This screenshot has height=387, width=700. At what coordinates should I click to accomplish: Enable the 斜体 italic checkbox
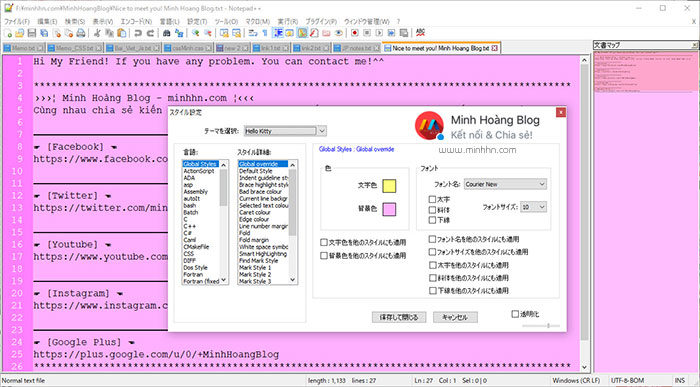pyautogui.click(x=432, y=210)
